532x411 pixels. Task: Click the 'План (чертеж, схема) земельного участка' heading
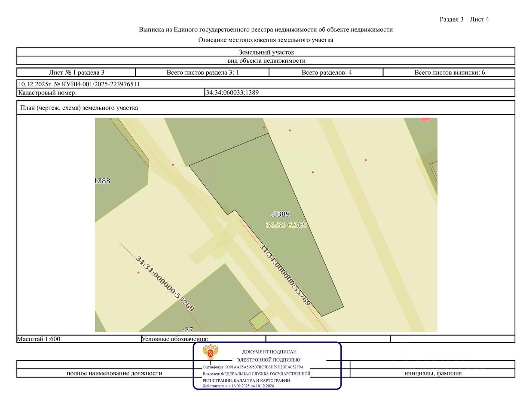click(x=79, y=108)
